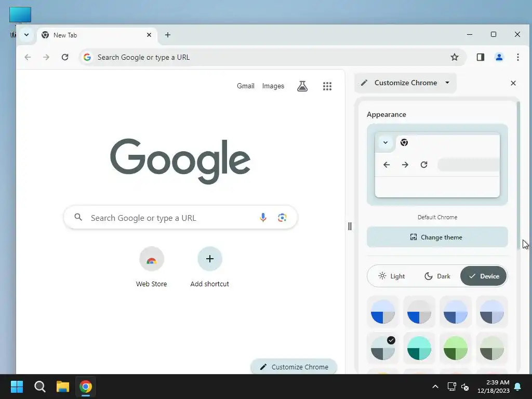The width and height of the screenshot is (532, 399).
Task: Reload the current page
Action: (x=65, y=57)
